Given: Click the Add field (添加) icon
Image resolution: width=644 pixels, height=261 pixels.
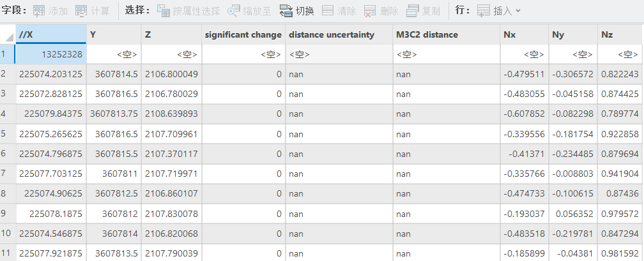Looking at the screenshot, I should coord(40,11).
